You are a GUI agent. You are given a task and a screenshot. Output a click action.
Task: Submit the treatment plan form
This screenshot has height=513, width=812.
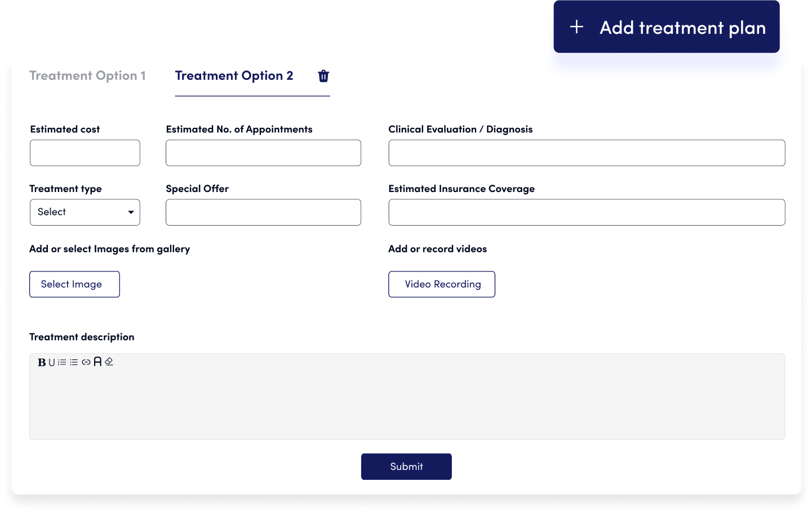point(406,467)
